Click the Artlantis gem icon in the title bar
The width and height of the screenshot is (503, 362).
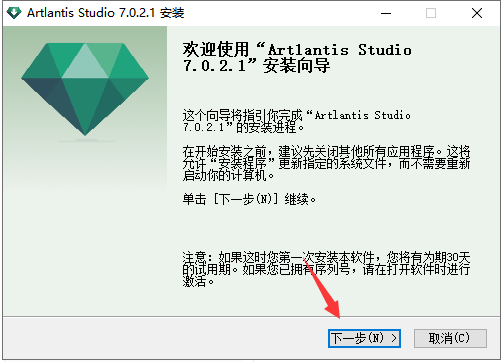[14, 13]
